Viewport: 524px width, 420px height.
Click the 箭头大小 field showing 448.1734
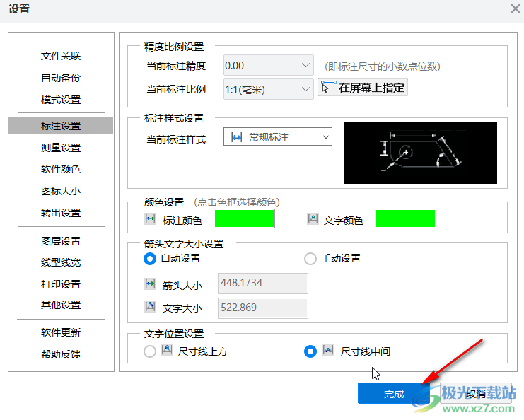coord(263,284)
